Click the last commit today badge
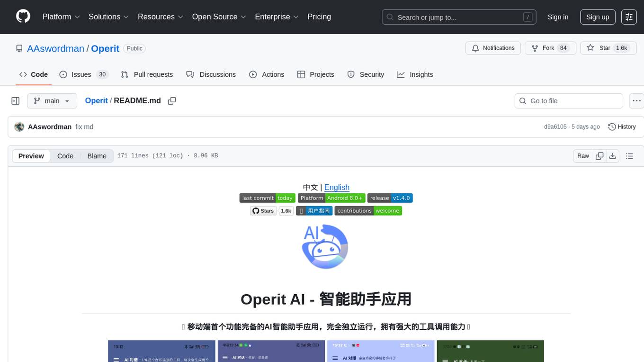The image size is (644, 362). pos(268,198)
